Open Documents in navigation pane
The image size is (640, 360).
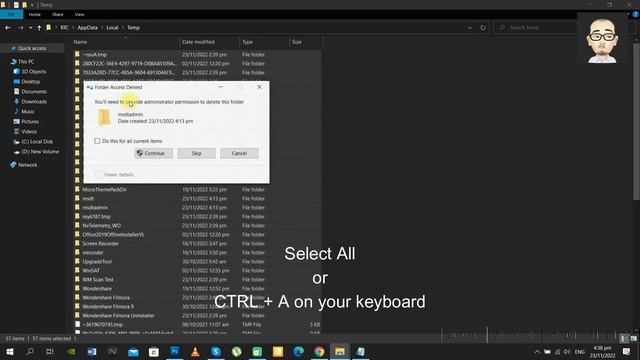[x=34, y=91]
